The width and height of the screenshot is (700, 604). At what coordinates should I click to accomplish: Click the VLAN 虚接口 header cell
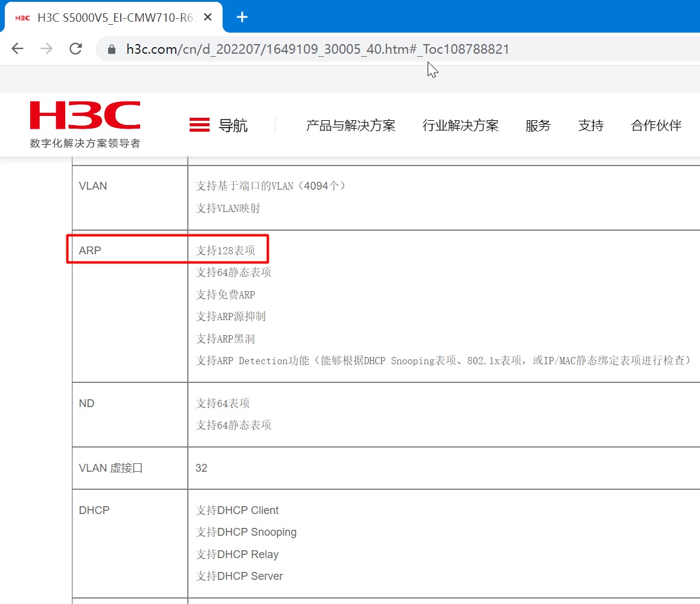130,468
